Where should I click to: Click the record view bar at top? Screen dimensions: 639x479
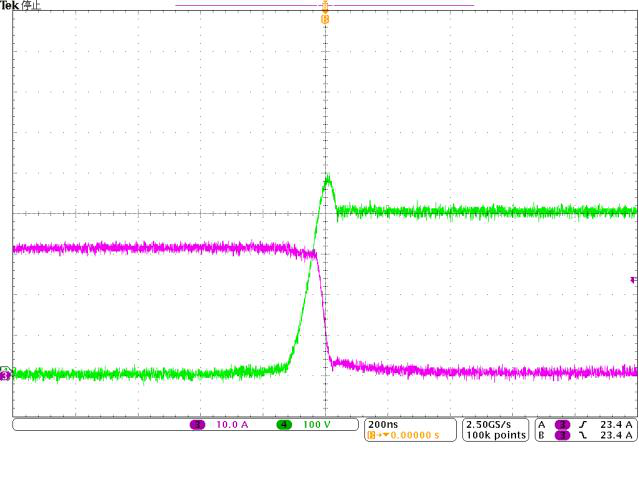(x=325, y=5)
